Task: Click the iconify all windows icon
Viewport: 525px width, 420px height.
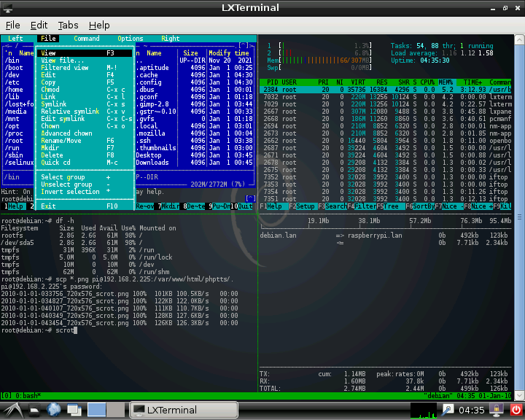Action: [x=74, y=410]
